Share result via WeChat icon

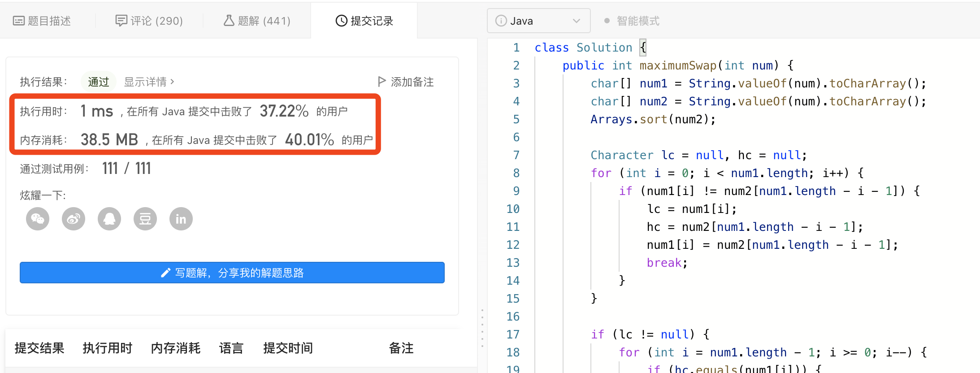tap(38, 219)
